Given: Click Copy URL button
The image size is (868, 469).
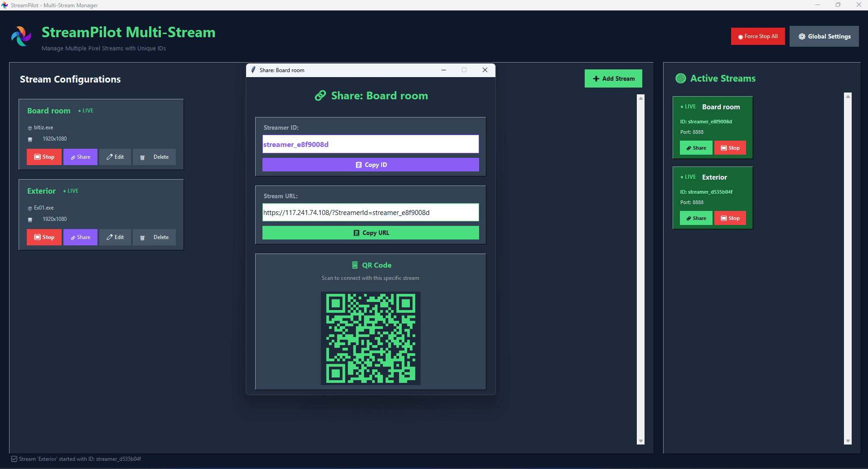Looking at the screenshot, I should 370,233.
